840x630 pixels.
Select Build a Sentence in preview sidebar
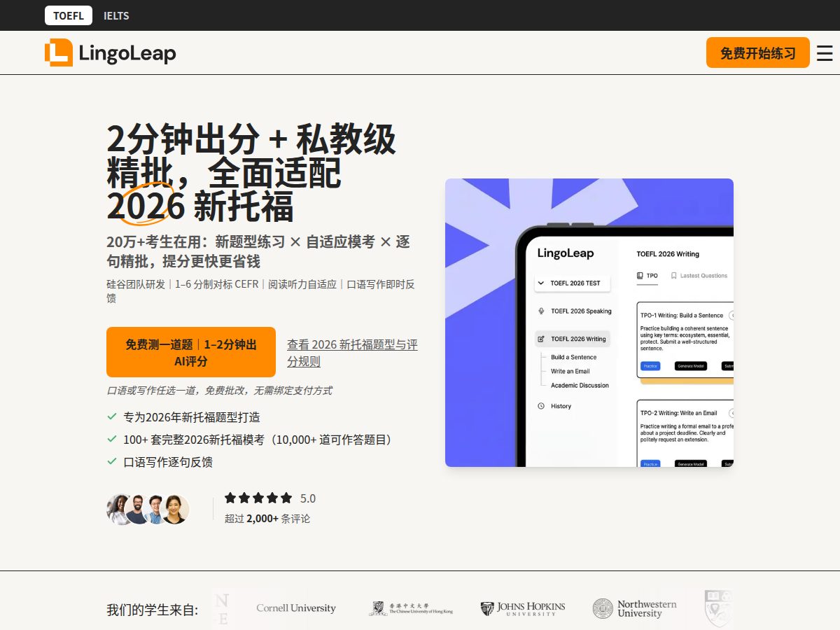pyautogui.click(x=573, y=357)
